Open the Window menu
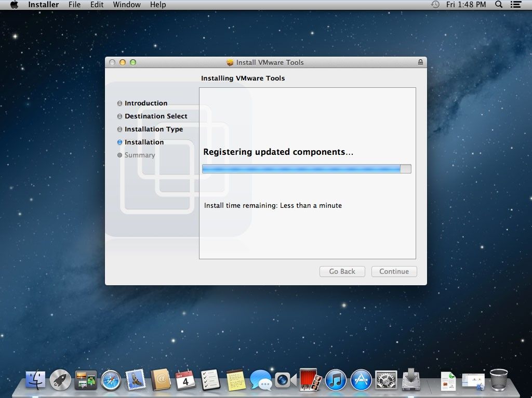This screenshot has height=398, width=532. (127, 5)
